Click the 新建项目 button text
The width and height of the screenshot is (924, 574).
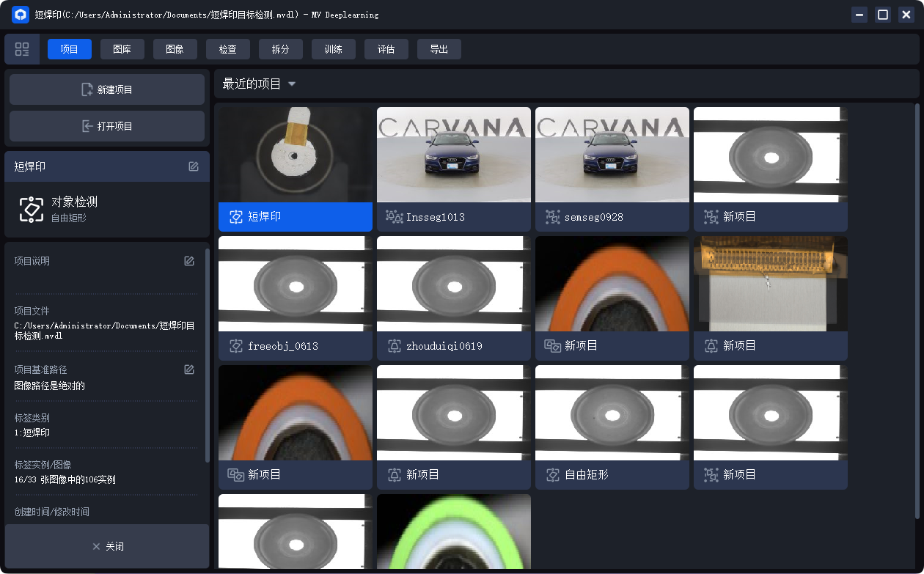pos(115,89)
